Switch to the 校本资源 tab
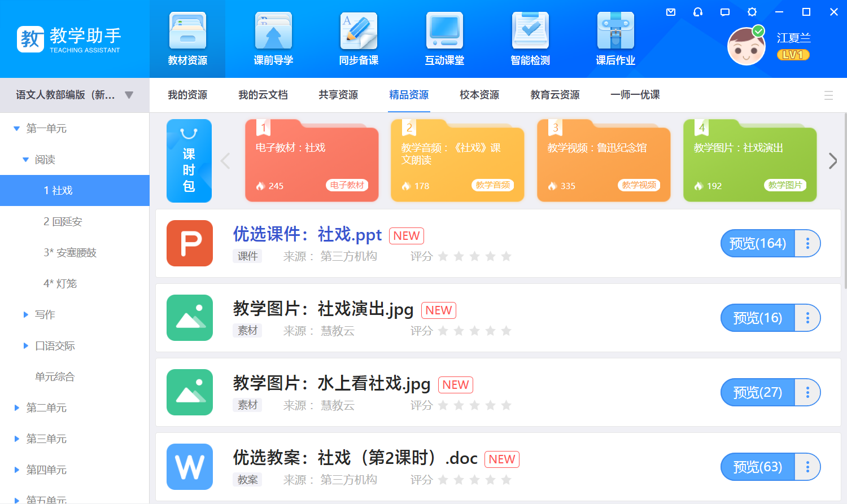Image resolution: width=847 pixels, height=504 pixels. tap(479, 95)
